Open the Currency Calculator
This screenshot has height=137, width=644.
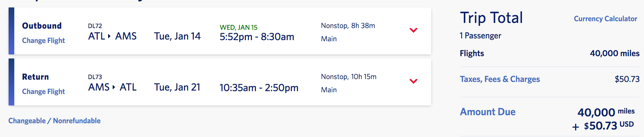tap(605, 19)
